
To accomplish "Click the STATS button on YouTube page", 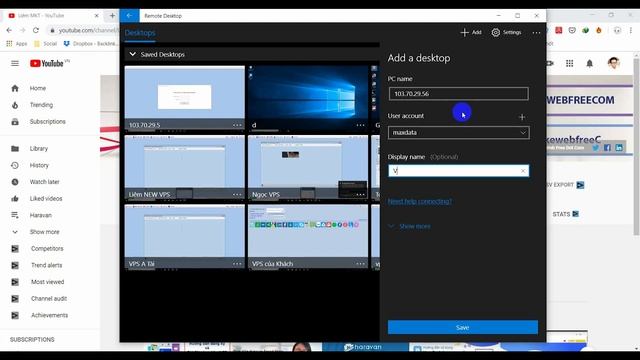I will [x=566, y=214].
